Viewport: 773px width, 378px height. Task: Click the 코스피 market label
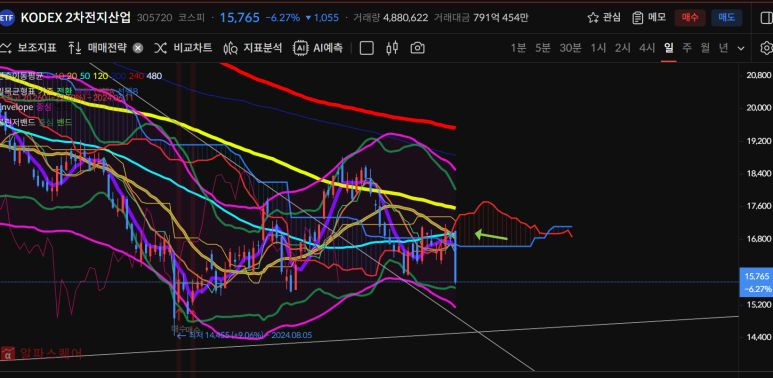pyautogui.click(x=191, y=18)
